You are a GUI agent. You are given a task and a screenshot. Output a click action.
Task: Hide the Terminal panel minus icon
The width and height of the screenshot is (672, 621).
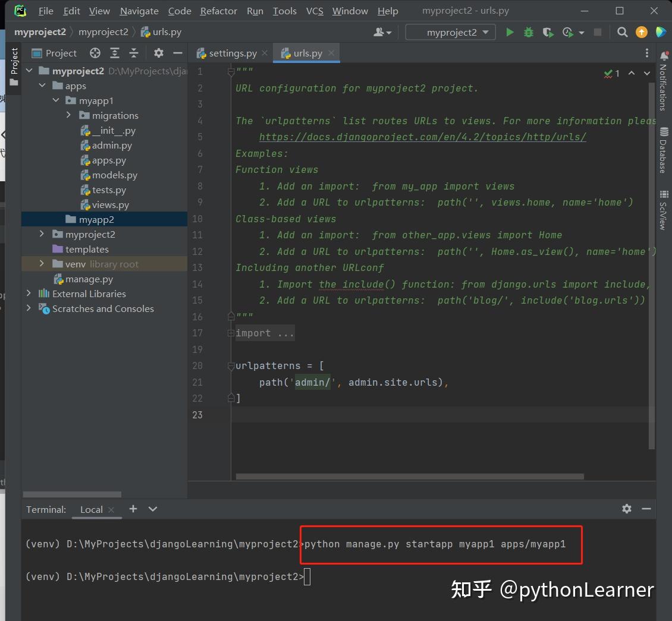pyautogui.click(x=646, y=509)
